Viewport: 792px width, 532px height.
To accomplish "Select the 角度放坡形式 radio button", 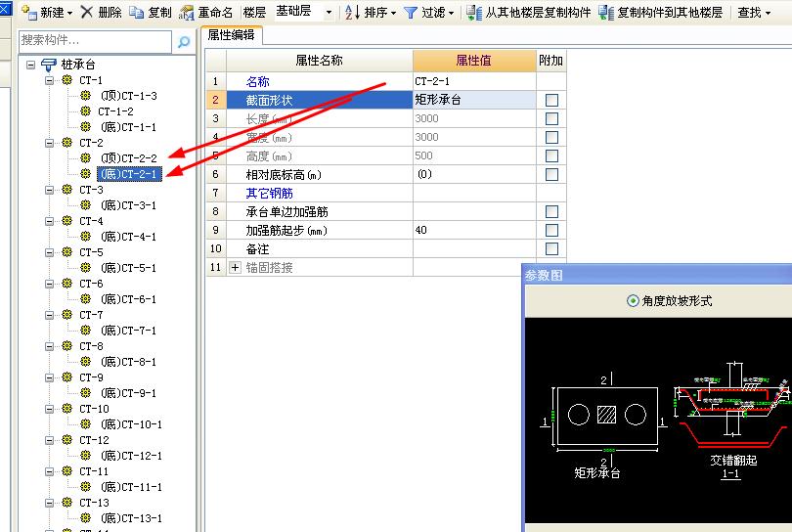I will 633,301.
